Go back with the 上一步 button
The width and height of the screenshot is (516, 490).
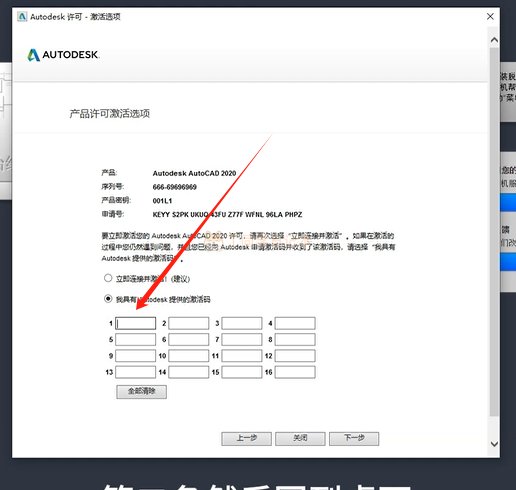pyautogui.click(x=246, y=438)
